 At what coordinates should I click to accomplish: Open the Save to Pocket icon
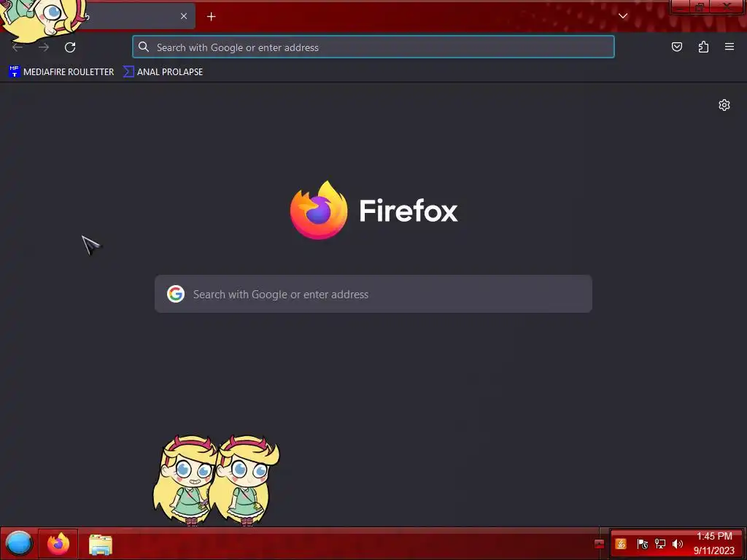tap(676, 47)
